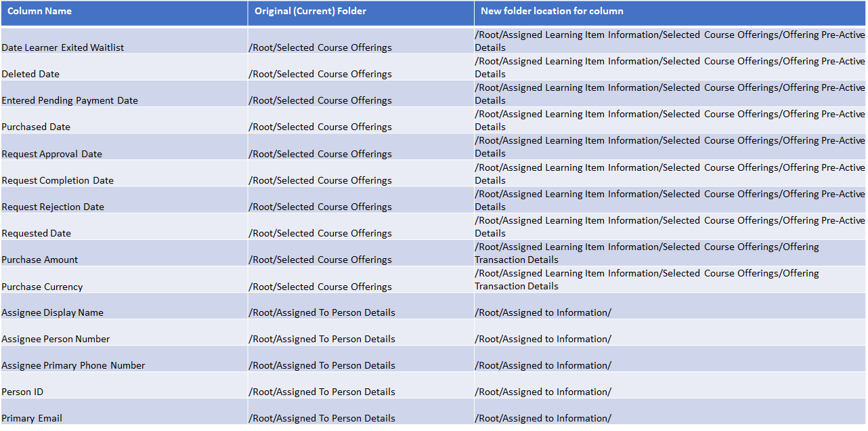Image resolution: width=868 pixels, height=431 pixels.
Task: Click new folder location for Entered Pending Payment Date
Action: pos(670,94)
